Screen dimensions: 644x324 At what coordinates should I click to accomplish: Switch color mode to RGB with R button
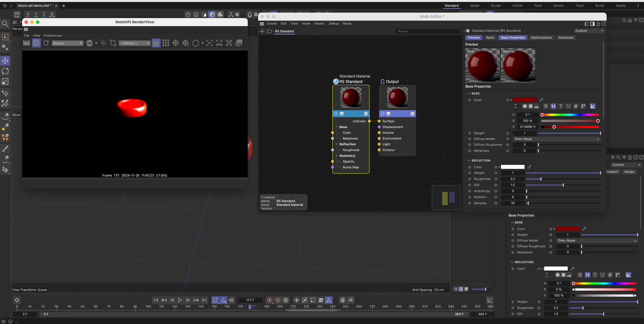546,106
